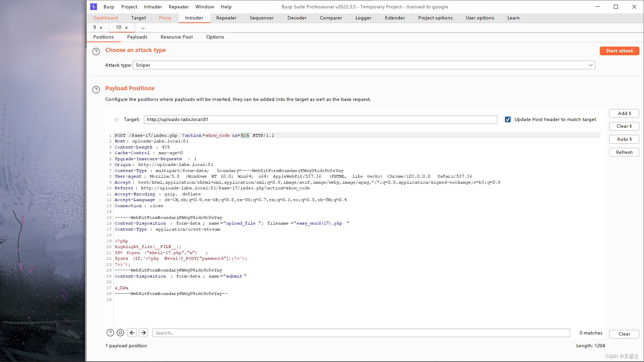Switch to the Dashboard tab

[105, 18]
